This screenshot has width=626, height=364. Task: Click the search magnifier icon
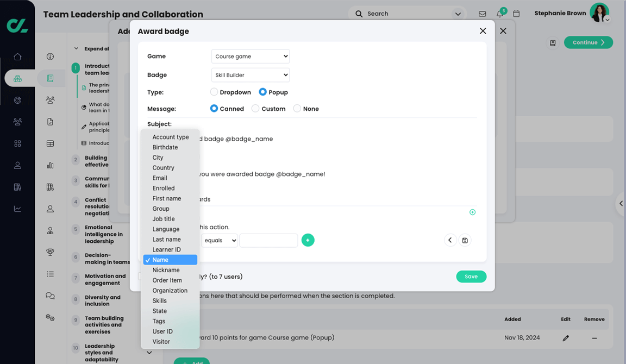(x=359, y=14)
